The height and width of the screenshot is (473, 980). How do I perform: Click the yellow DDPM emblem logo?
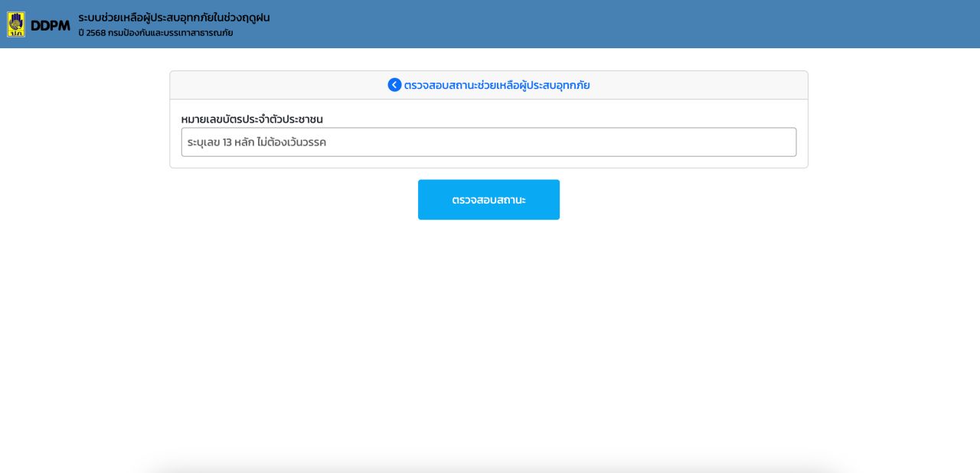point(16,24)
